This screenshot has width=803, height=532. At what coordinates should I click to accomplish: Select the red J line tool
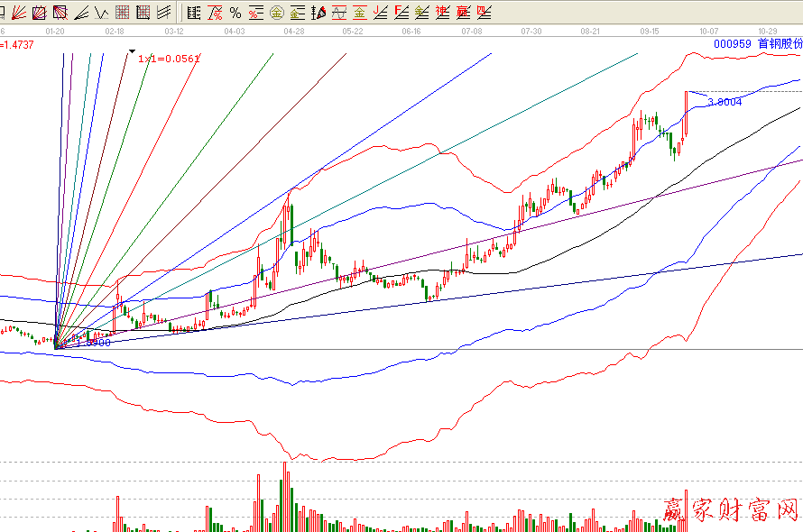[380, 13]
